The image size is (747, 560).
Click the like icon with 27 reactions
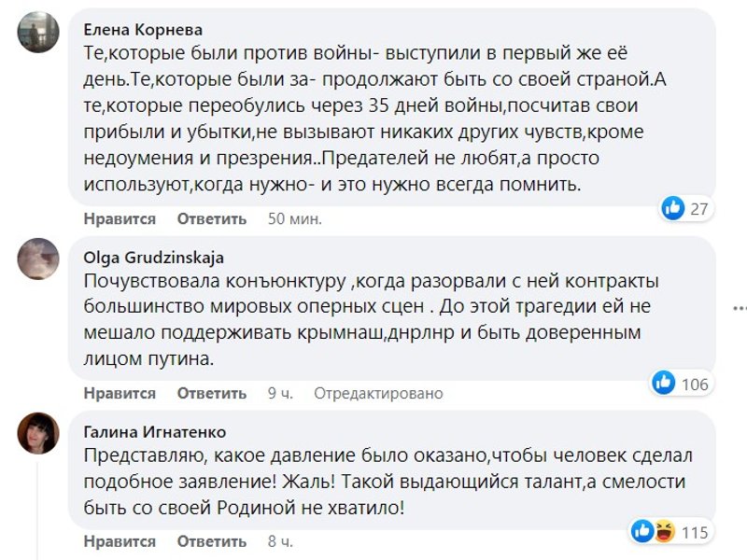(673, 208)
